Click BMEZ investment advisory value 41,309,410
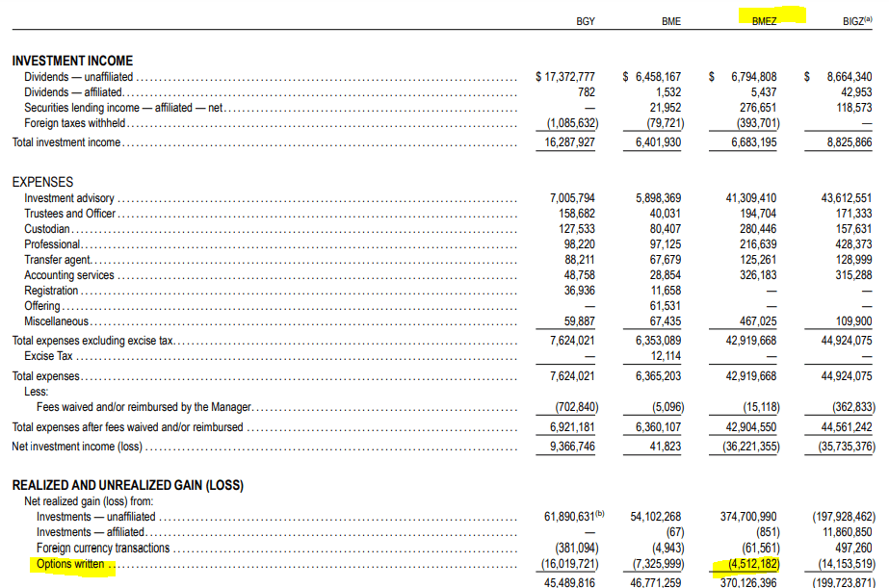 750,197
